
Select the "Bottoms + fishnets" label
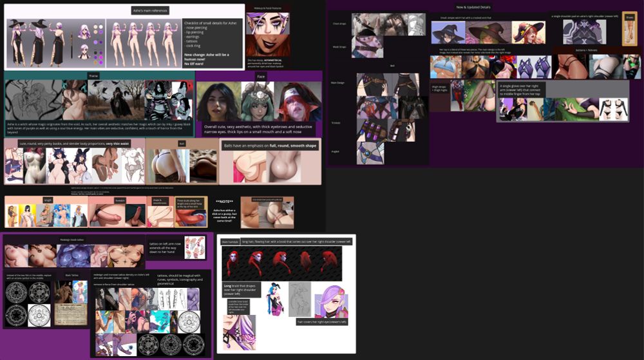pos(586,50)
